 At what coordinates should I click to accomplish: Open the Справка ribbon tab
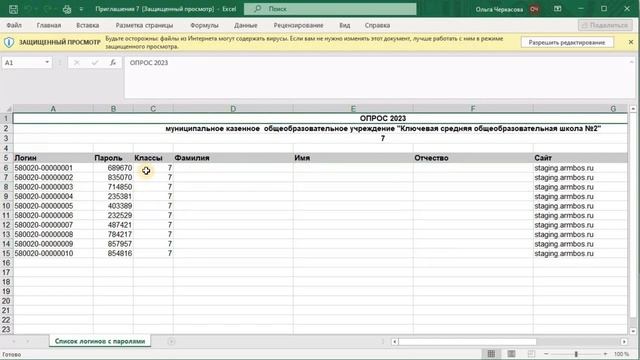tap(377, 25)
